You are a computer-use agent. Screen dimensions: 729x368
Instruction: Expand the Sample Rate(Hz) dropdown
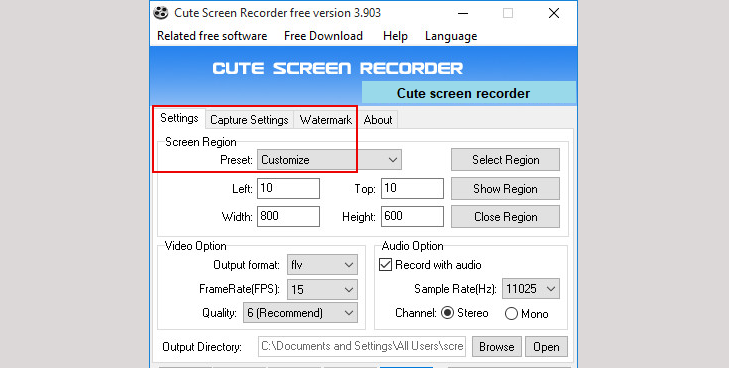(531, 289)
